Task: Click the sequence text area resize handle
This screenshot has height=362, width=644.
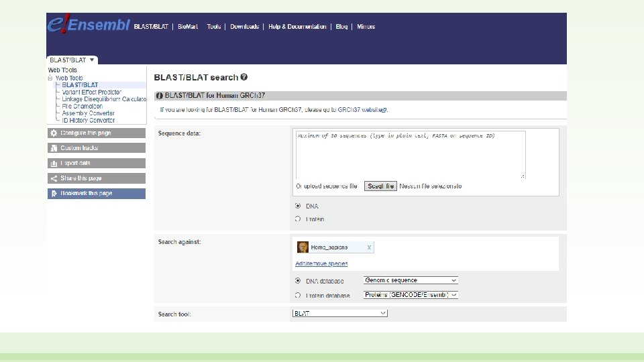Action: [523, 176]
